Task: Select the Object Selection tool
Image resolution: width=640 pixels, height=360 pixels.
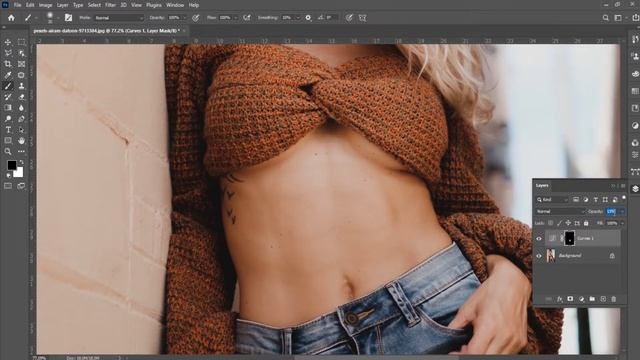Action: point(21,53)
